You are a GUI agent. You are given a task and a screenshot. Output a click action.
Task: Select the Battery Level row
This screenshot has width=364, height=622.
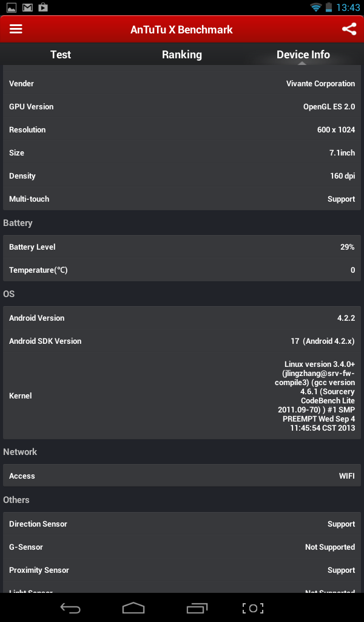click(x=182, y=247)
